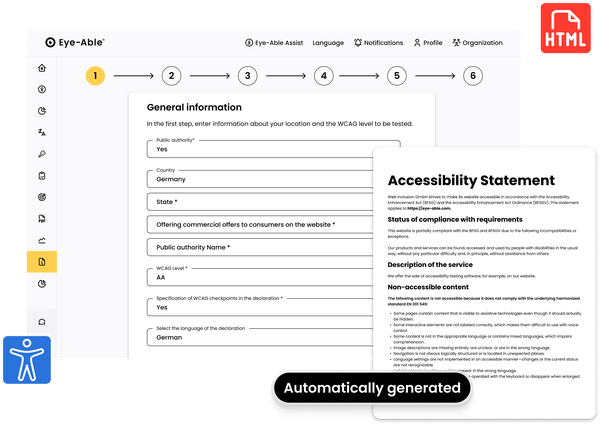Viewport: 600px width, 425px height.
Task: Open the Offering commercial offers to consumers field
Action: [260, 225]
